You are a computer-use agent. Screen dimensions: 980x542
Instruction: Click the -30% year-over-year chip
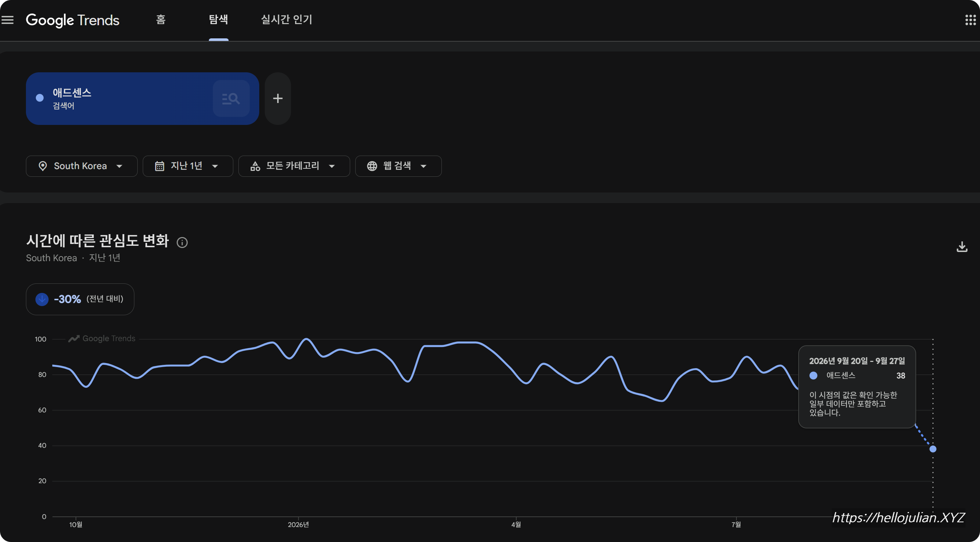tap(80, 299)
